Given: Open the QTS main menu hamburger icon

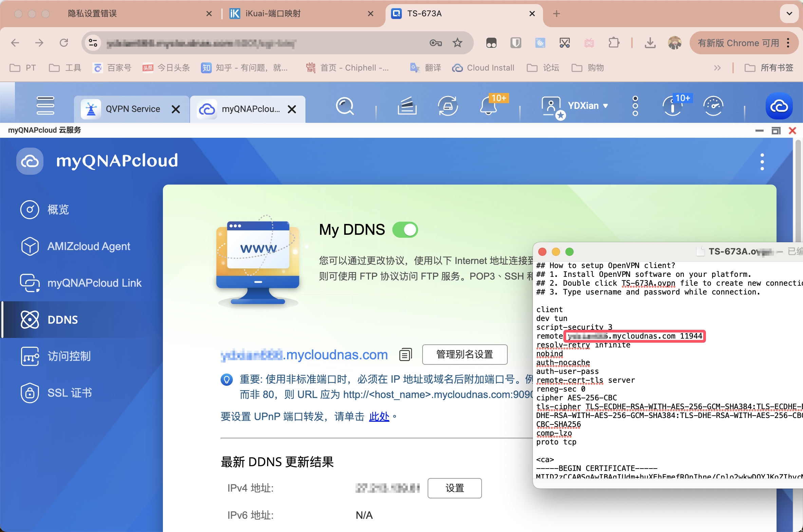Looking at the screenshot, I should (x=45, y=106).
